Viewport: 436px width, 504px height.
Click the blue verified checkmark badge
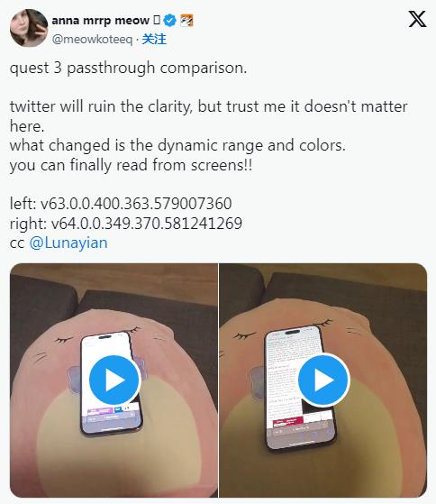(169, 21)
